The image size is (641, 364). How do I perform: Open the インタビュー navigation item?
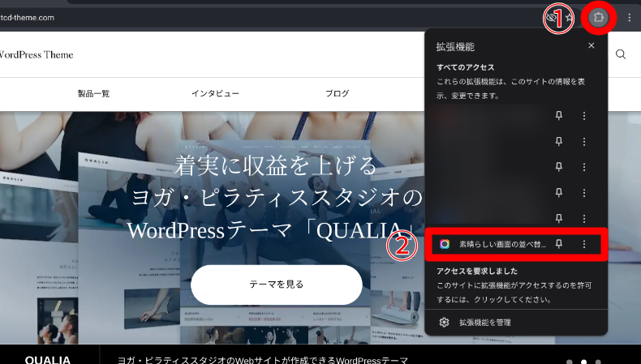(216, 93)
